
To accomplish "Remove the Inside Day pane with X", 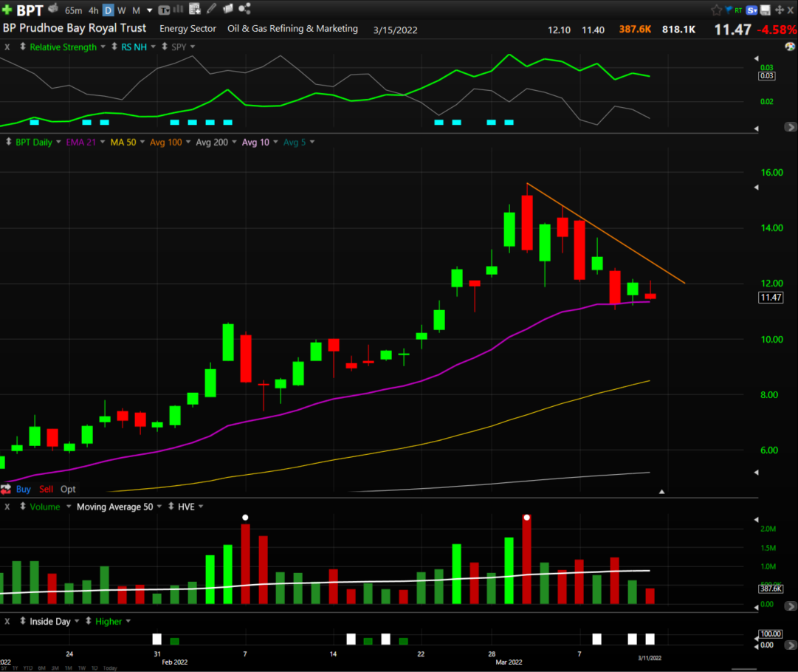I will pos(7,621).
